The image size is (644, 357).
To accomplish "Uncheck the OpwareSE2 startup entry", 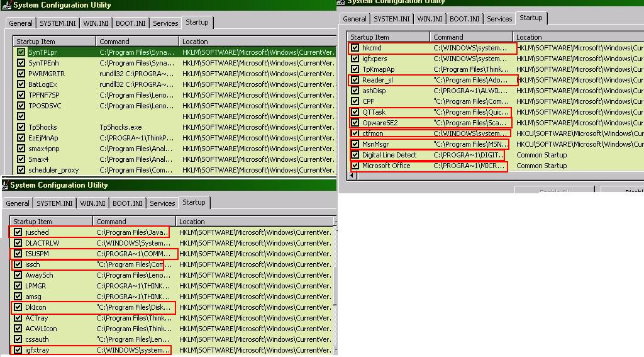I will 355,123.
